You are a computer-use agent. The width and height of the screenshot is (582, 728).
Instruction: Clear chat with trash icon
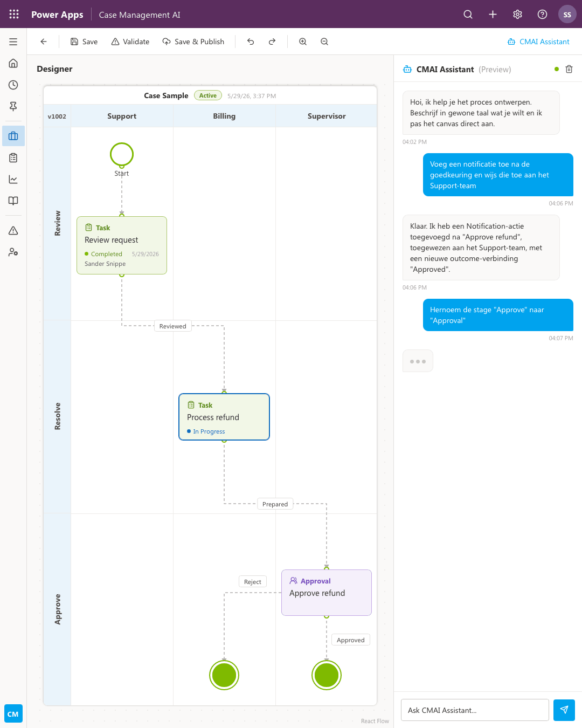coord(569,69)
